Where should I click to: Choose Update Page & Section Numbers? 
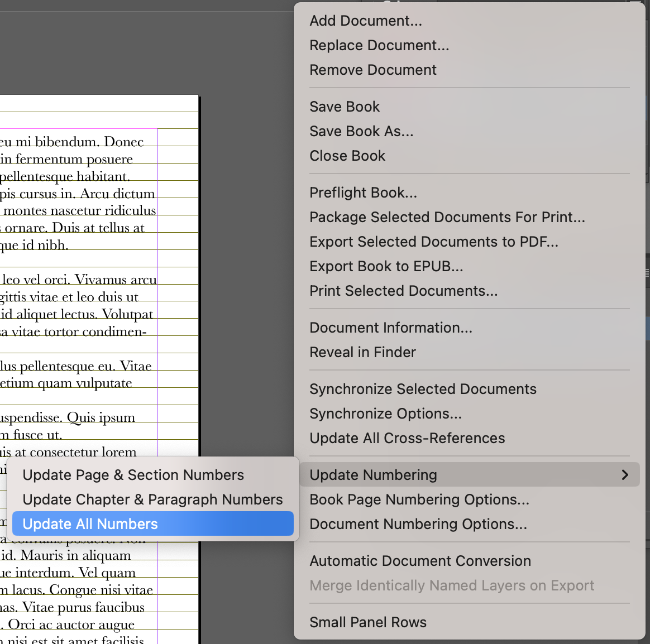pyautogui.click(x=133, y=474)
